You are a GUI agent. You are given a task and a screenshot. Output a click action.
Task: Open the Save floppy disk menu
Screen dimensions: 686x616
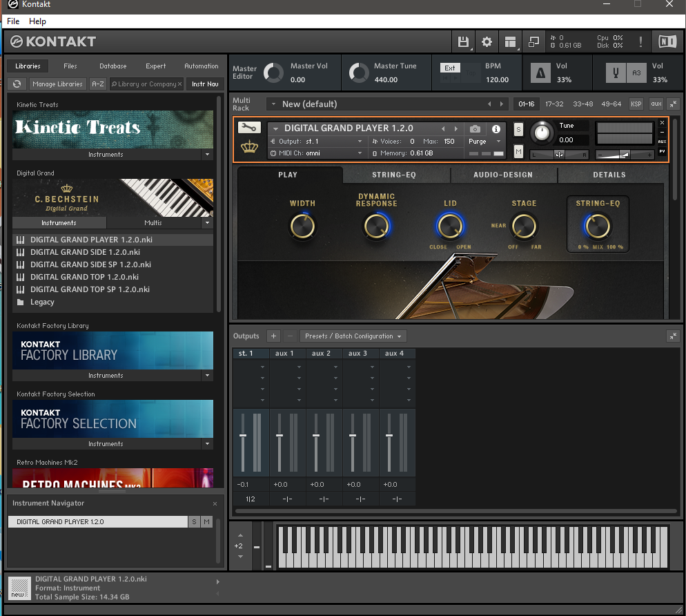click(463, 42)
